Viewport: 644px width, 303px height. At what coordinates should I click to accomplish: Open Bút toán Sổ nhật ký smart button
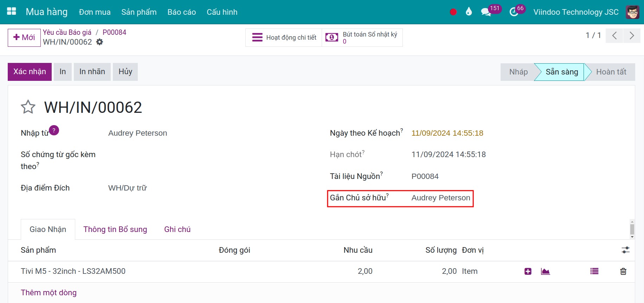[x=362, y=38]
